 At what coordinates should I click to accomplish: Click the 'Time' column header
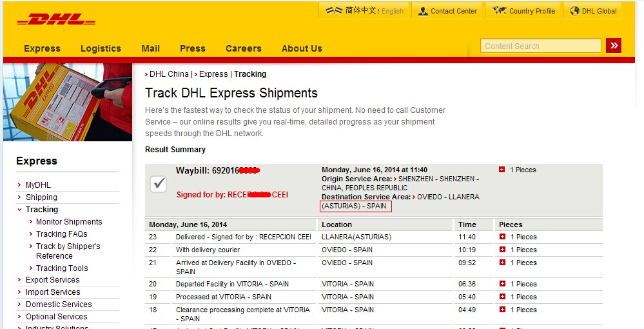[467, 224]
